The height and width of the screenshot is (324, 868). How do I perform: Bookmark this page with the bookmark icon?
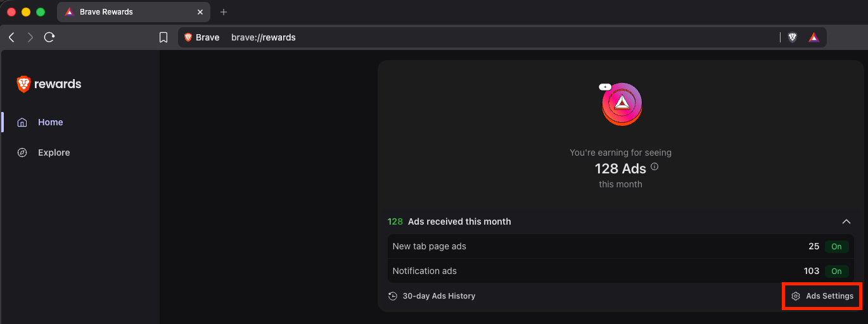pyautogui.click(x=163, y=37)
